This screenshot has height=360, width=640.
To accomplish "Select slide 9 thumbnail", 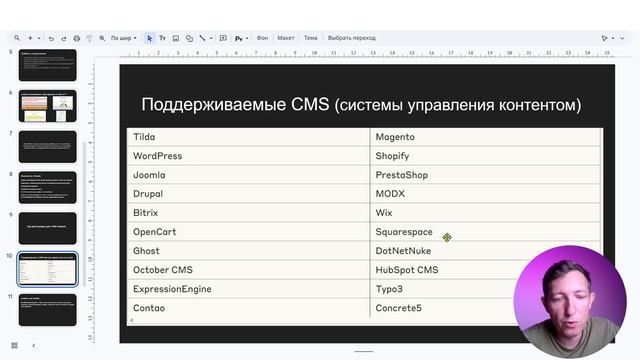I will [47, 228].
